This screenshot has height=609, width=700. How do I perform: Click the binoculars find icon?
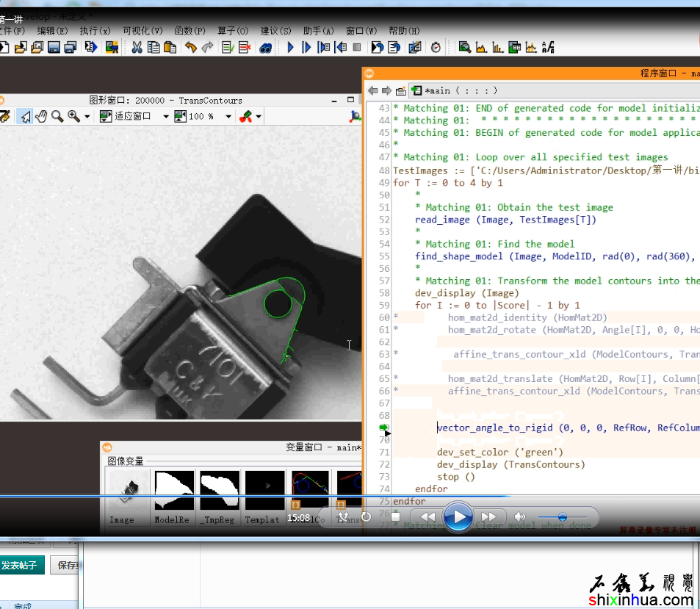266,48
